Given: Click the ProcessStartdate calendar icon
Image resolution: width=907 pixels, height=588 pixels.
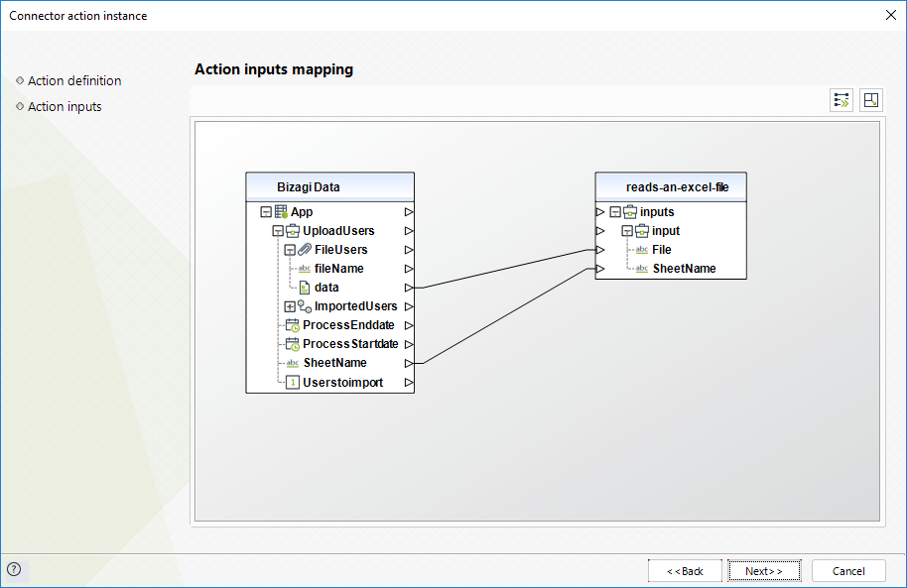Looking at the screenshot, I should 293,344.
